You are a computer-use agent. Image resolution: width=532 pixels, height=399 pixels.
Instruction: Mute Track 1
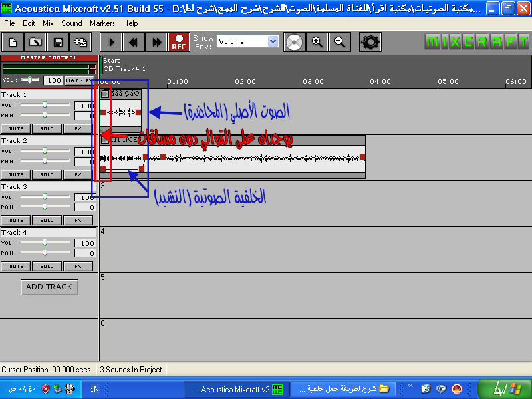tap(15, 129)
